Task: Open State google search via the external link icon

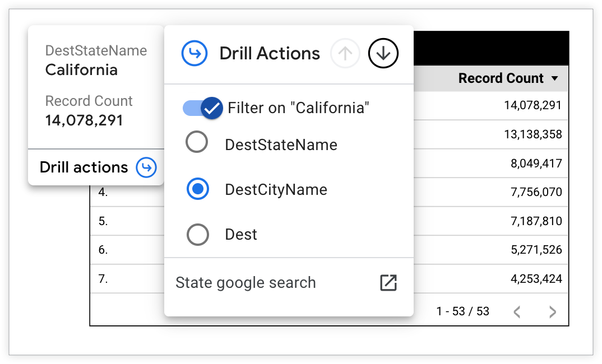Action: [389, 283]
